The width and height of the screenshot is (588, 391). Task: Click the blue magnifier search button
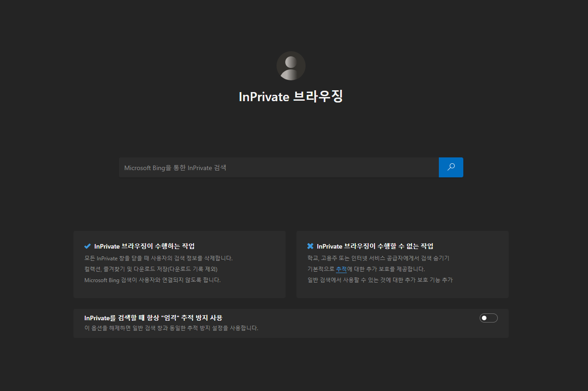[451, 167]
